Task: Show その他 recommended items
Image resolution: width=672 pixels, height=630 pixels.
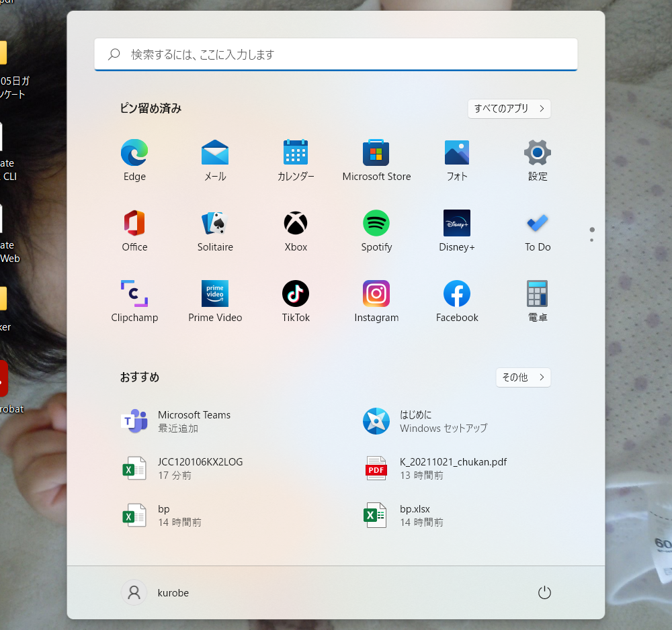Action: point(523,377)
